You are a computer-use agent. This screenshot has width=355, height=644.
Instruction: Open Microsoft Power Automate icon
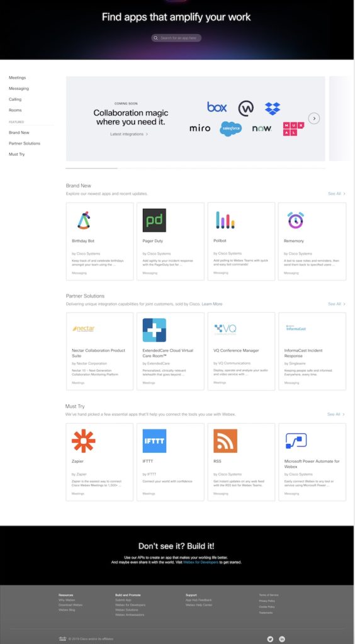pyautogui.click(x=296, y=441)
